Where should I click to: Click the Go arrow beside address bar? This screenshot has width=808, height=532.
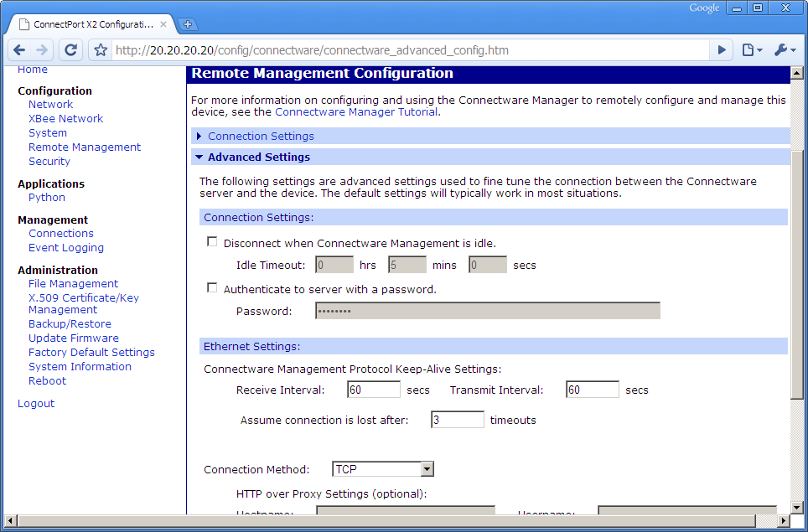tap(722, 50)
